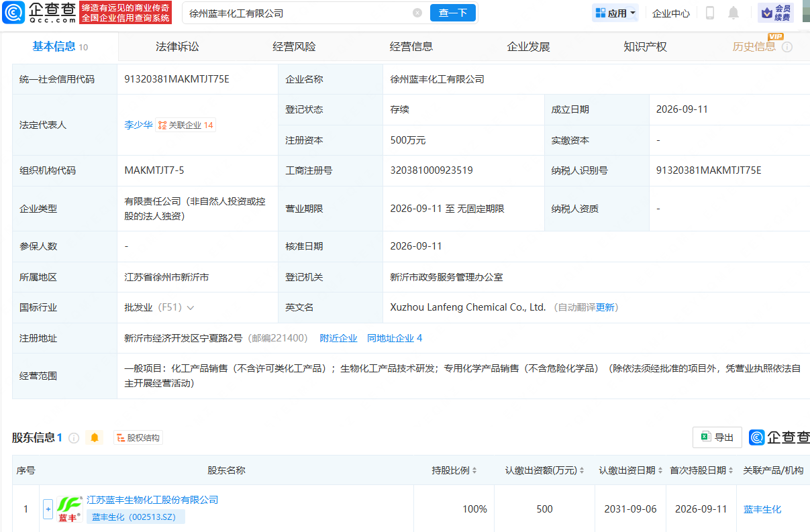Open the 企业发展 tab
Image resolution: width=810 pixels, height=532 pixels.
click(x=528, y=47)
